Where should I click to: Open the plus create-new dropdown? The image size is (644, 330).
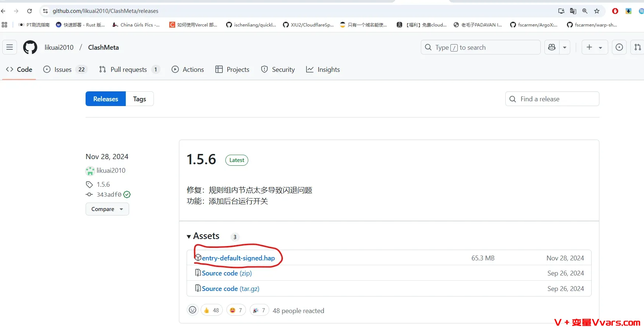click(x=595, y=47)
